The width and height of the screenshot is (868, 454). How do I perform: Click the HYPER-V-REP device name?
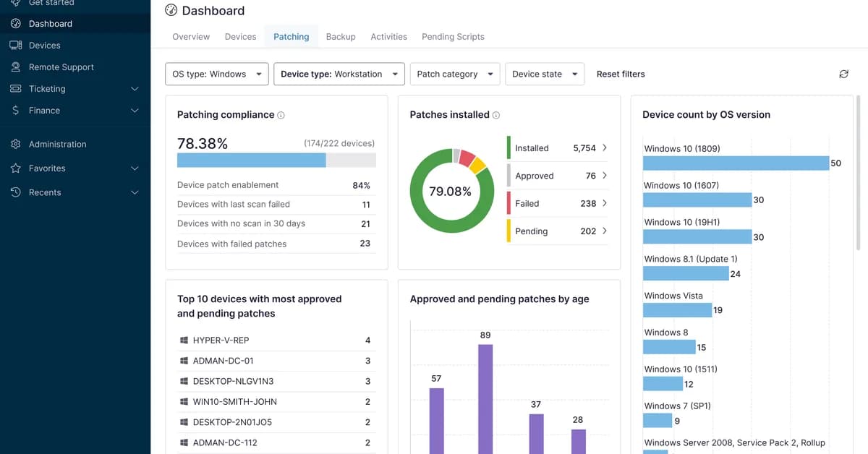(x=221, y=340)
